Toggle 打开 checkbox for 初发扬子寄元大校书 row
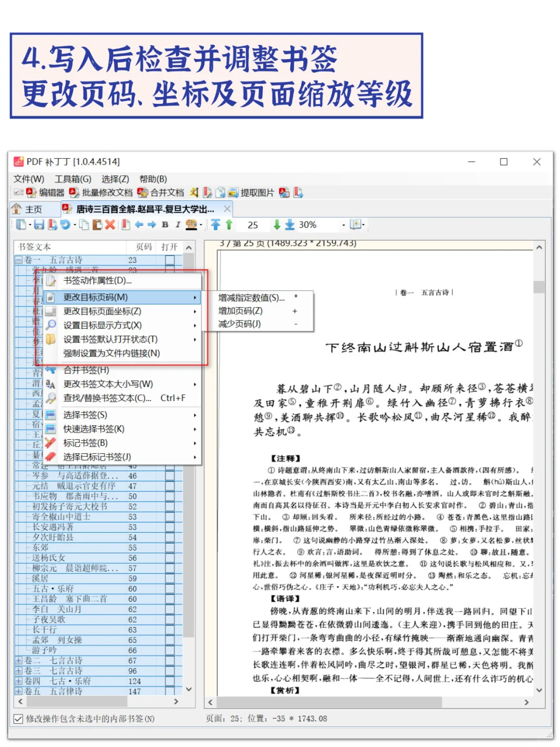This screenshot has width=560, height=747. (170, 507)
